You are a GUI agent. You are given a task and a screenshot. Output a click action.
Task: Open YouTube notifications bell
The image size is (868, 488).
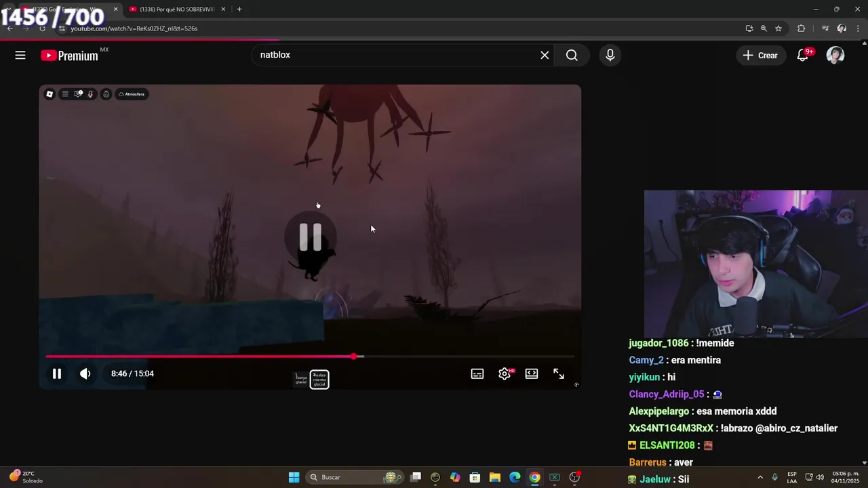[x=803, y=56]
